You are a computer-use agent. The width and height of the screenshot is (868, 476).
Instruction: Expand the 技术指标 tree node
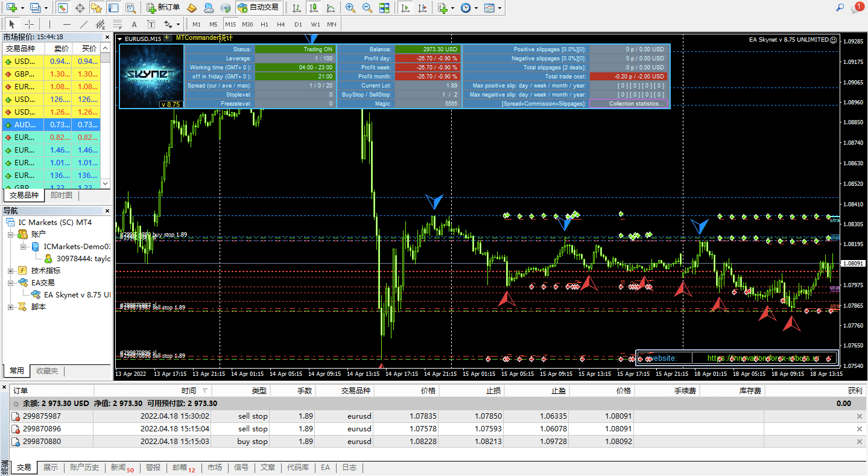click(11, 271)
